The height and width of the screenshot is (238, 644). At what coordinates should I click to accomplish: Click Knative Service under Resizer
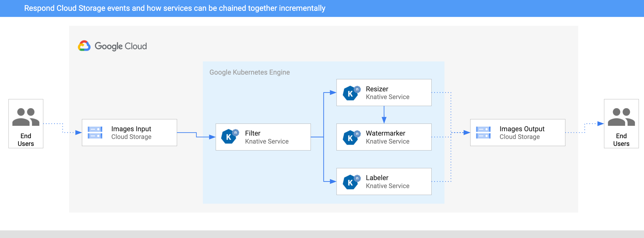[x=388, y=97]
